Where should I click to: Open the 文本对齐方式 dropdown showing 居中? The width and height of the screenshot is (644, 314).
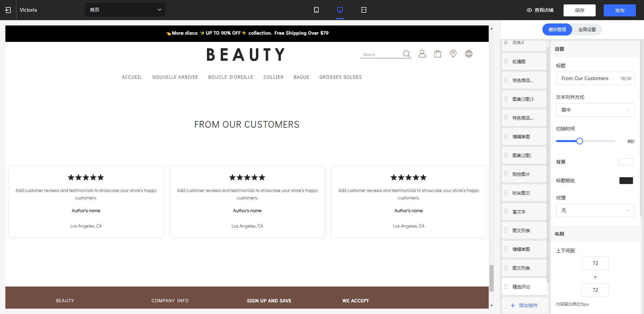click(x=595, y=110)
